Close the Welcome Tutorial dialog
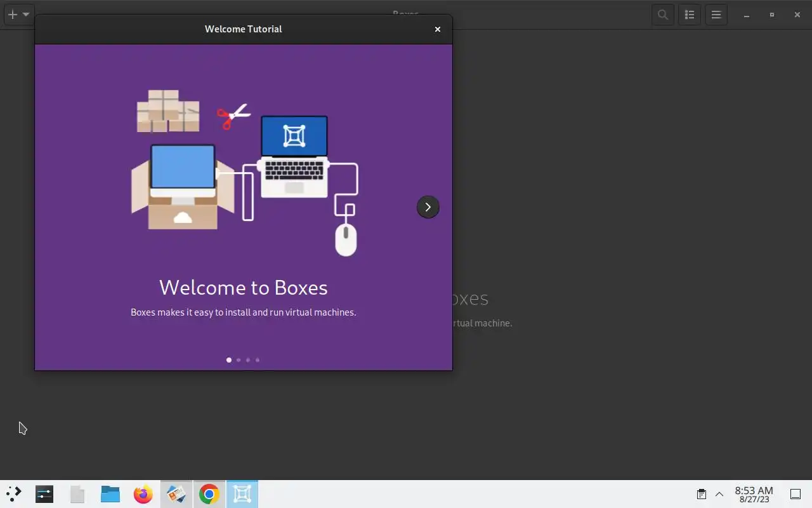Viewport: 812px width, 508px height. pos(437,29)
